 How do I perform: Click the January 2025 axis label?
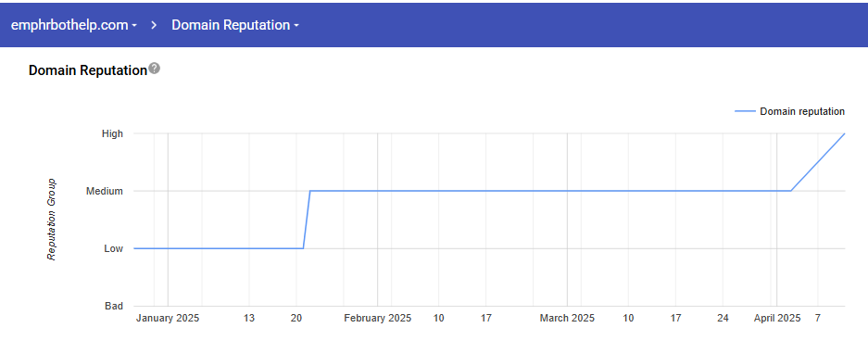pos(168,318)
